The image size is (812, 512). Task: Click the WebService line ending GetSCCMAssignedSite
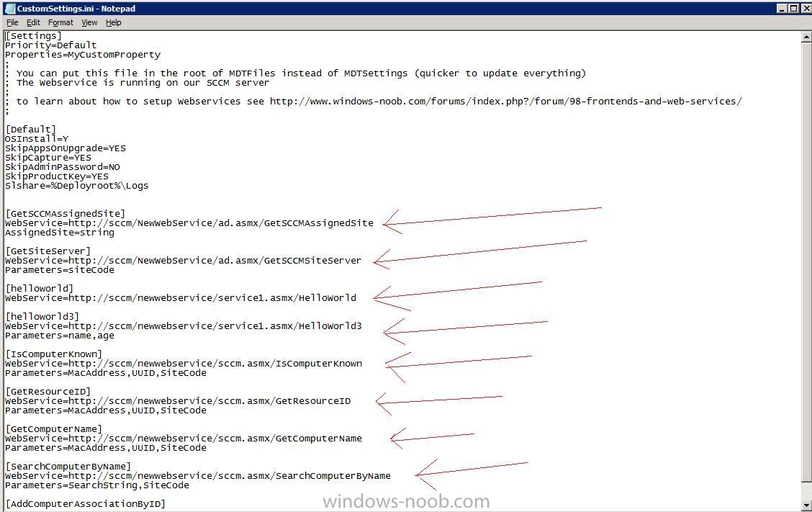[189, 223]
